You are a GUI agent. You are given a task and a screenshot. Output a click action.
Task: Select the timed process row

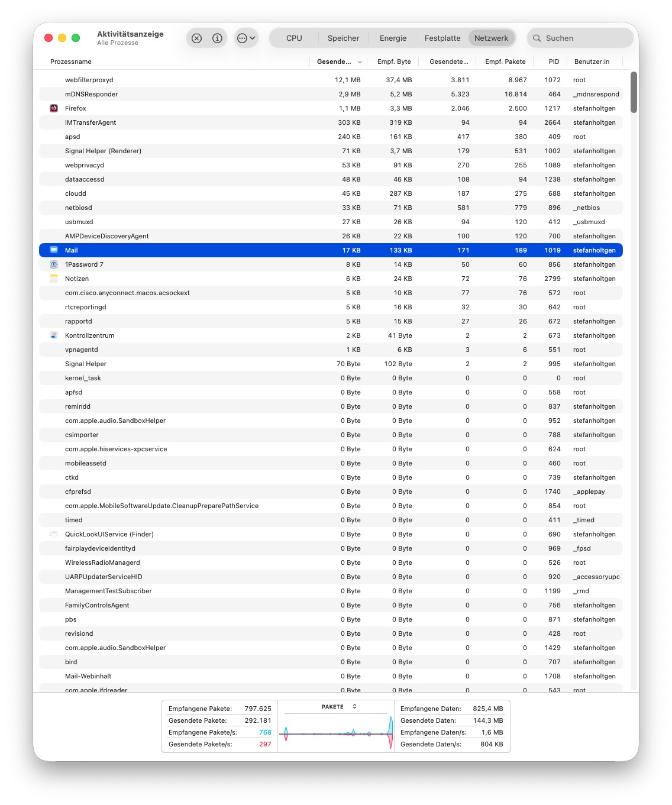[331, 520]
